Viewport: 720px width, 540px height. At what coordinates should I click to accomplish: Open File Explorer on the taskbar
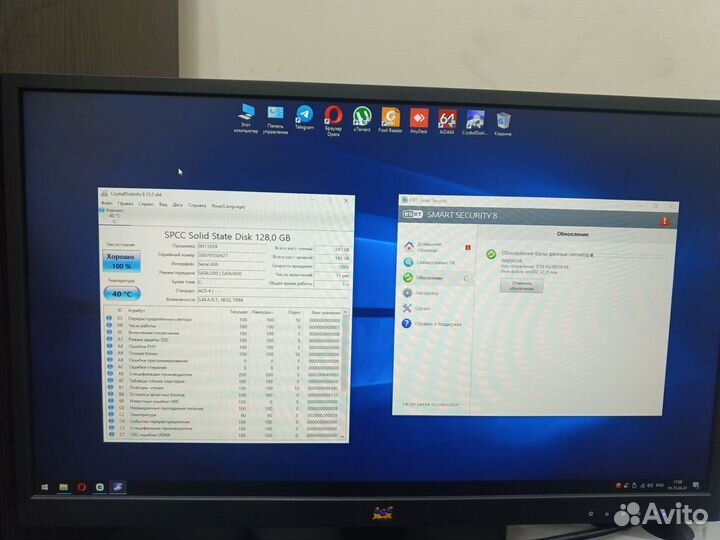coord(64,487)
